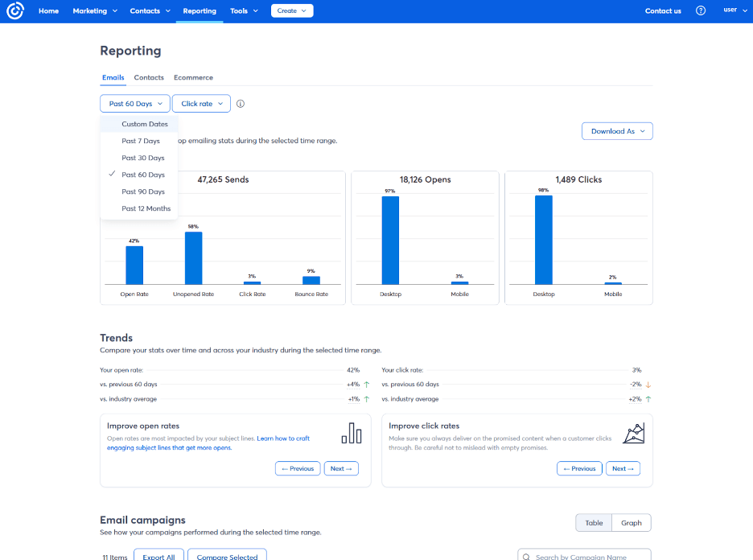Click the red down arrow beside click rate trend
The height and width of the screenshot is (560, 753).
[x=648, y=385]
